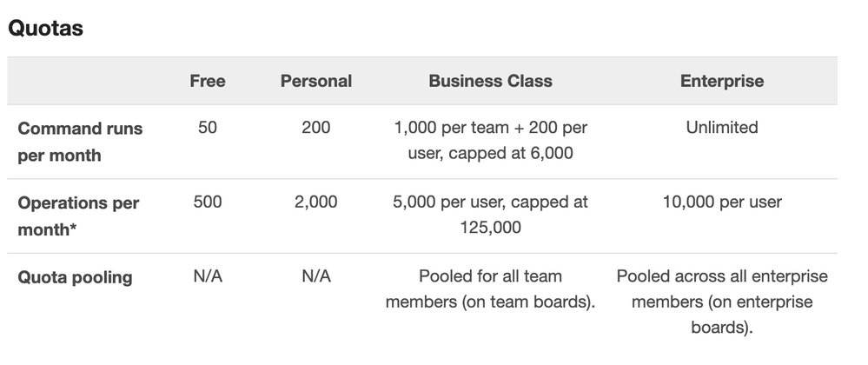
Task: Click the Pooled across all enterprise members cell
Action: click(x=722, y=302)
